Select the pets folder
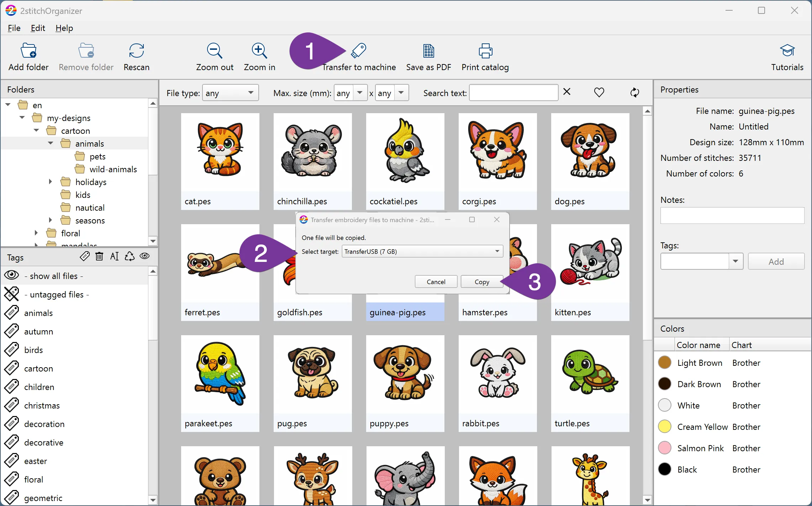Screen dimensions: 812x506 97,156
